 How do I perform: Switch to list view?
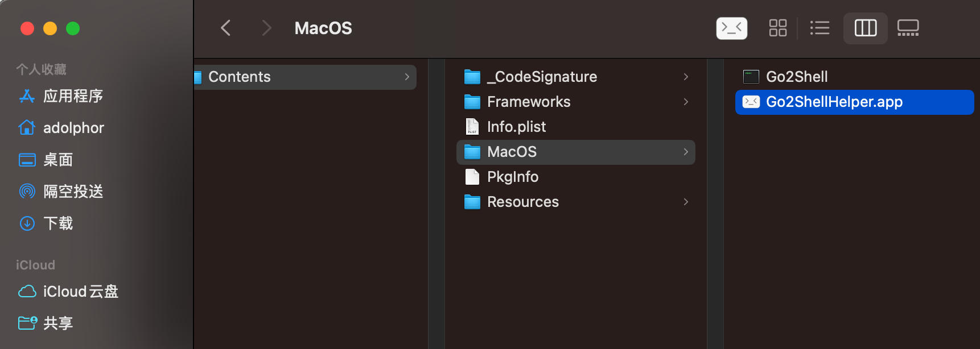(x=820, y=28)
